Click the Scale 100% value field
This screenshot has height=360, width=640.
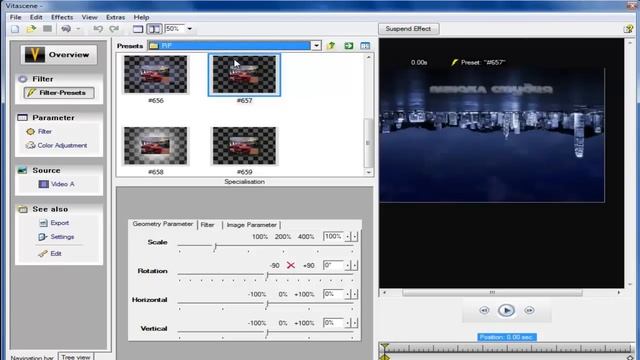point(333,236)
